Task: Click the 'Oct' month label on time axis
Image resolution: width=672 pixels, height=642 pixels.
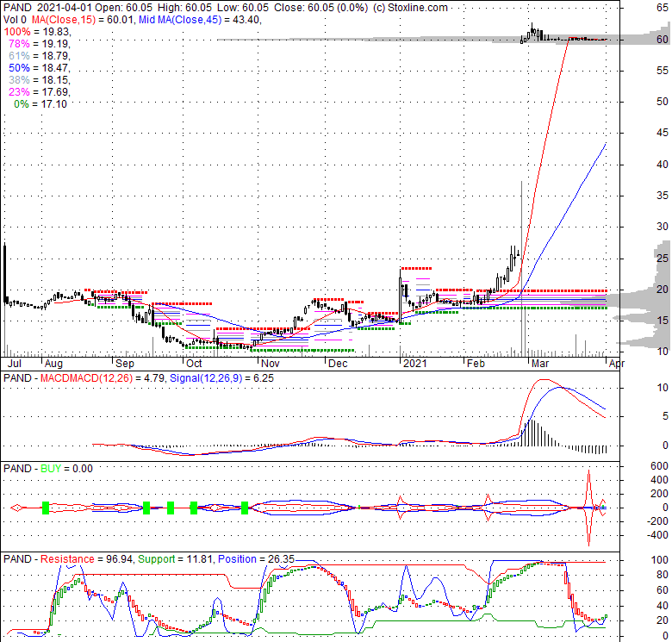Action: tap(194, 364)
